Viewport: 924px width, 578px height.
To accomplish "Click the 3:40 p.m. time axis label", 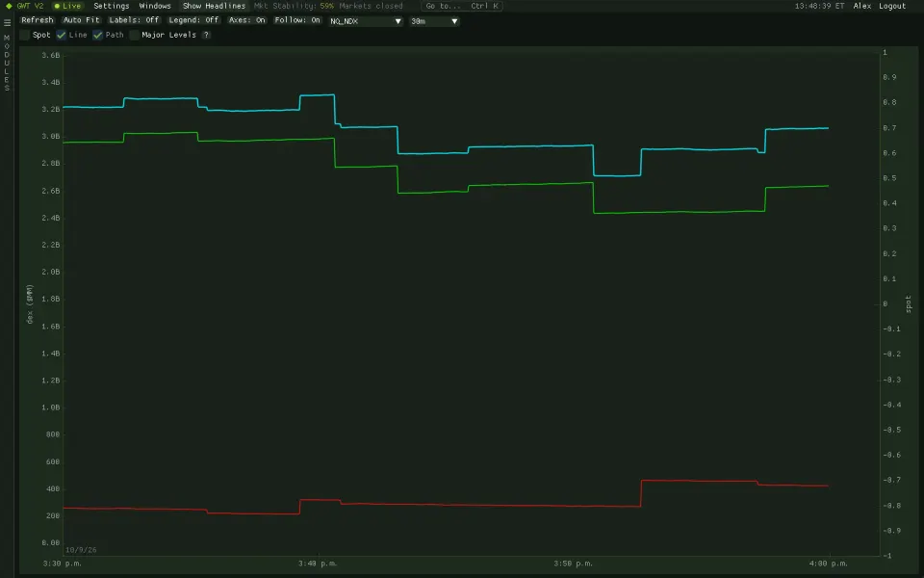I will (x=318, y=564).
